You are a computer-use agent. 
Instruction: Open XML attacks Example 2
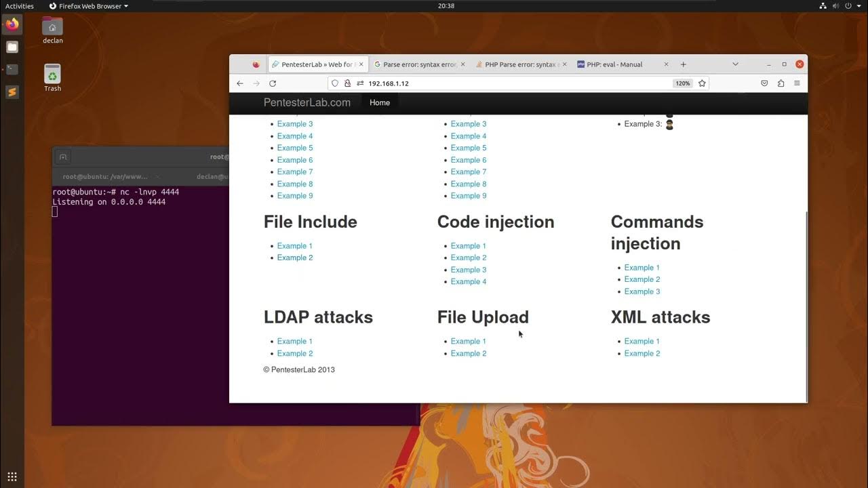coord(642,354)
